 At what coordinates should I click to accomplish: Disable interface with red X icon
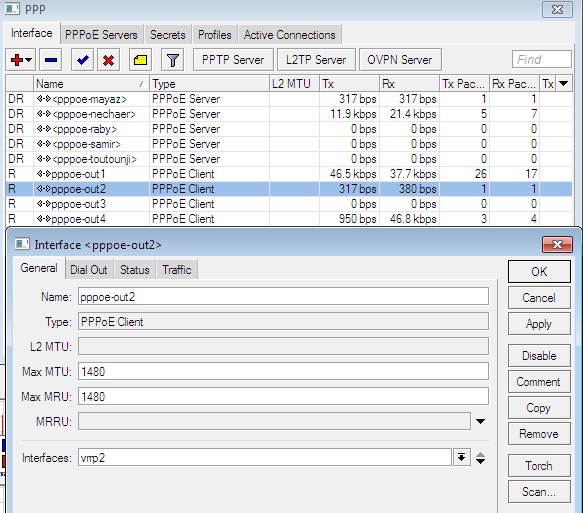tap(108, 59)
